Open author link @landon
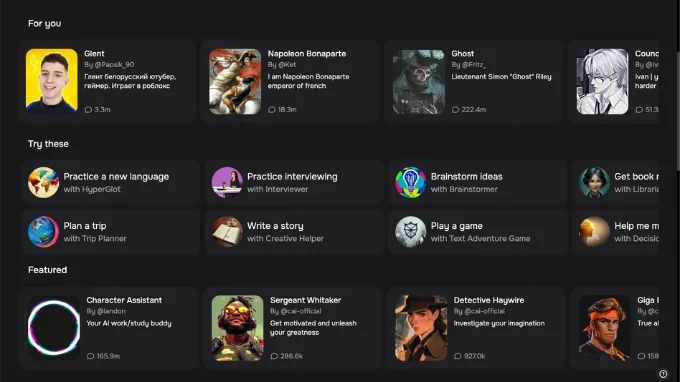This screenshot has width=680, height=382. pos(111,311)
